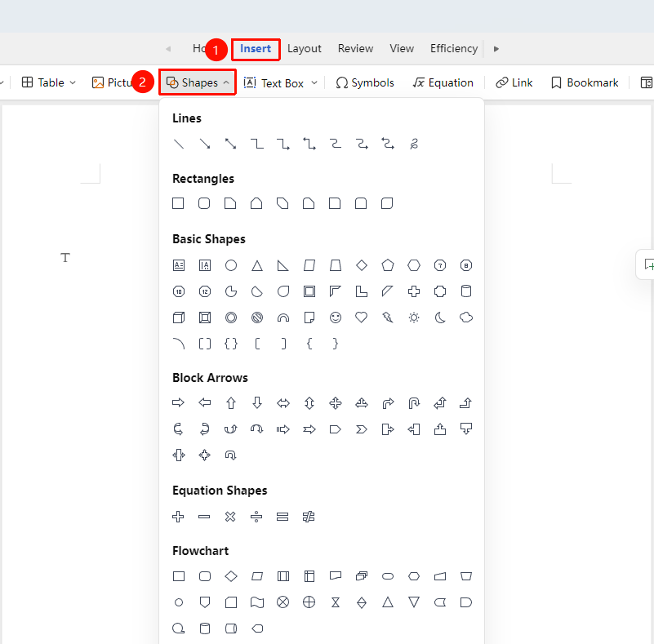Image resolution: width=654 pixels, height=644 pixels.
Task: Click the Symbols button
Action: pyautogui.click(x=364, y=82)
